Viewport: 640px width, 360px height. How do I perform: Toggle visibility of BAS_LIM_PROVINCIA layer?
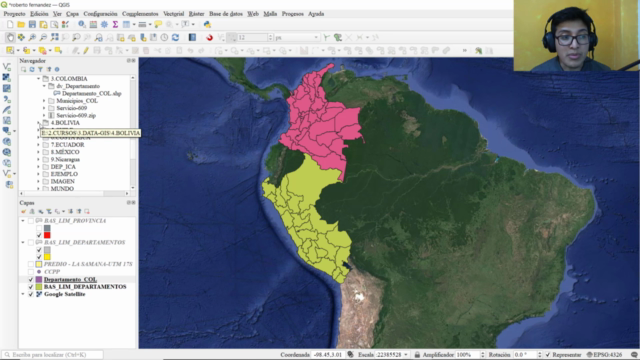tap(31, 221)
